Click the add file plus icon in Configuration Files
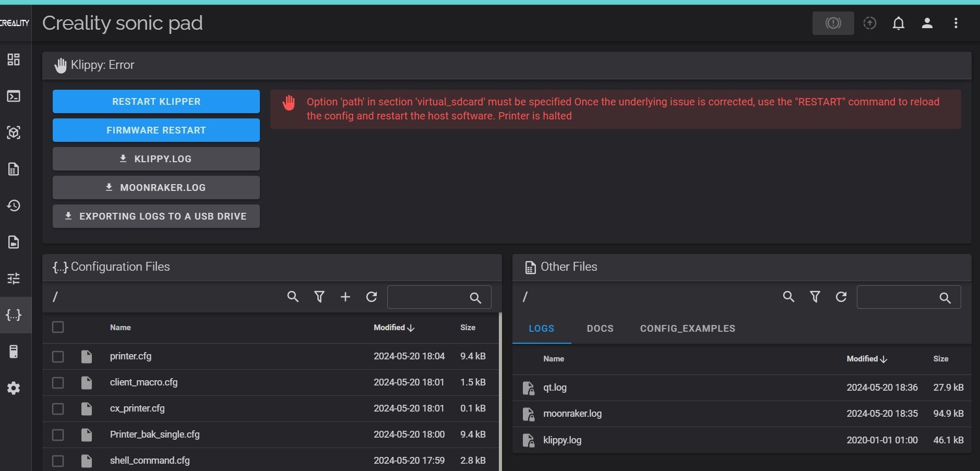The image size is (980, 471). point(345,297)
